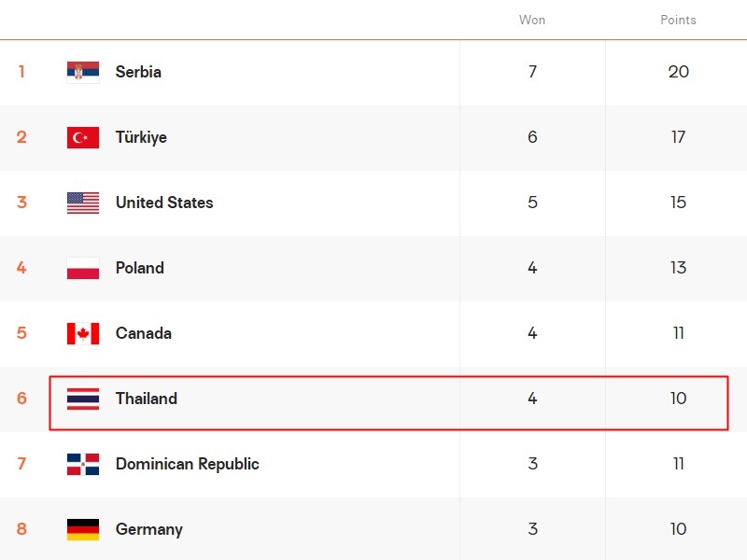Click the Canada flag icon
The height and width of the screenshot is (560, 747).
[83, 333]
